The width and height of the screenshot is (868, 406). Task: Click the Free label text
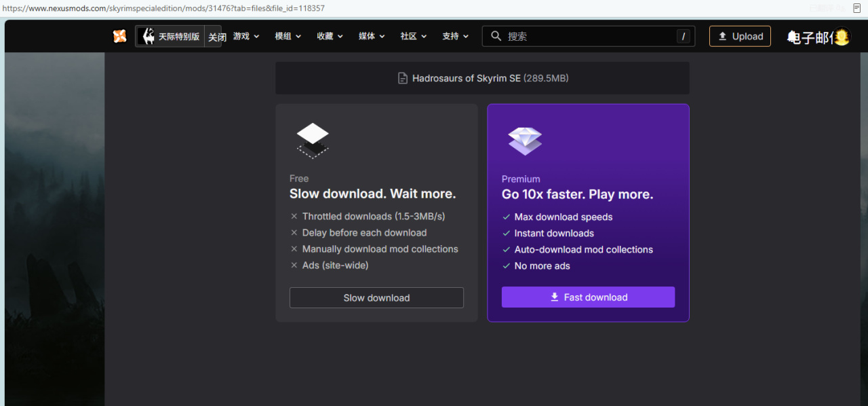[299, 179]
